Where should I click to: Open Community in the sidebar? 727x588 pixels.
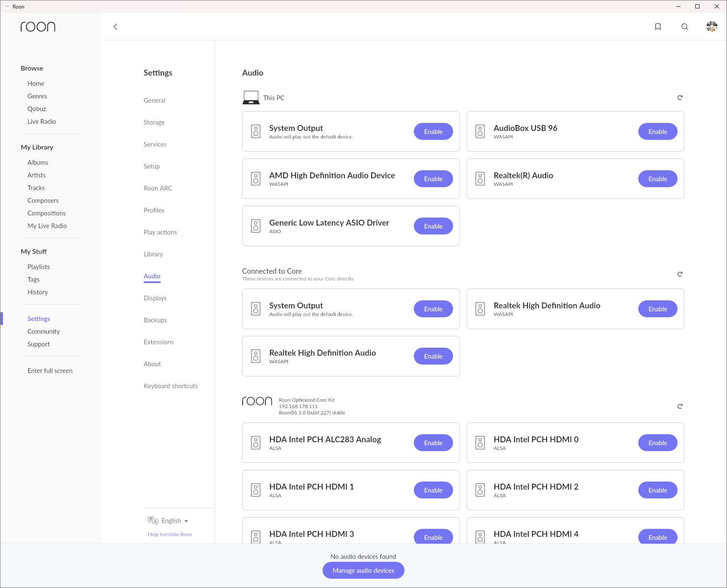[x=44, y=331]
